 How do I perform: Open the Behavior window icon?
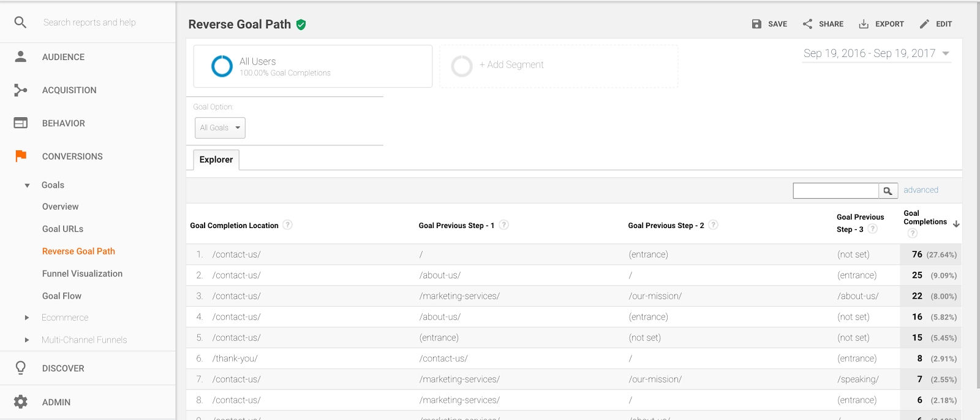20,123
